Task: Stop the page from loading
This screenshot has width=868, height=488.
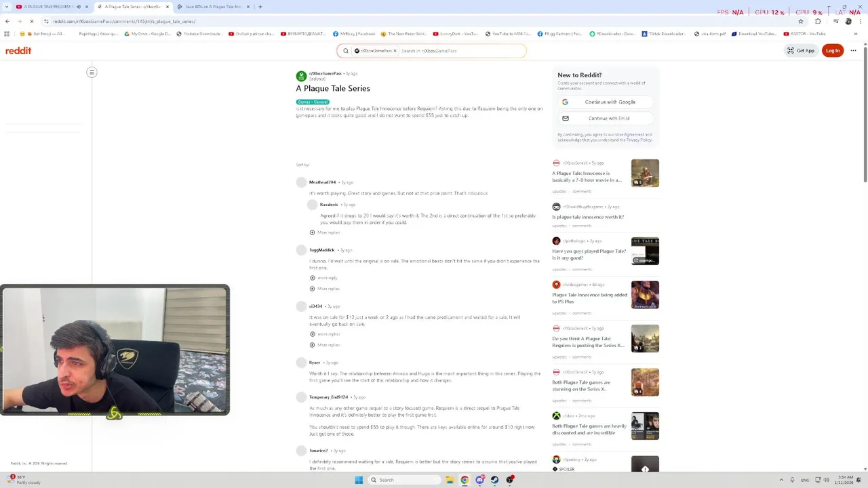Action: click(x=32, y=21)
